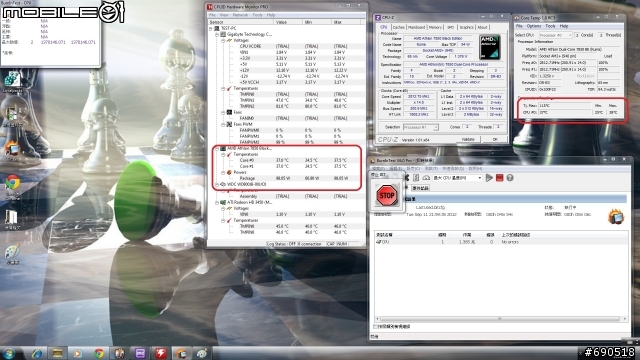The image size is (640, 360).
Task: Click the document icon in BurnInTest toolbar
Action: [416, 178]
